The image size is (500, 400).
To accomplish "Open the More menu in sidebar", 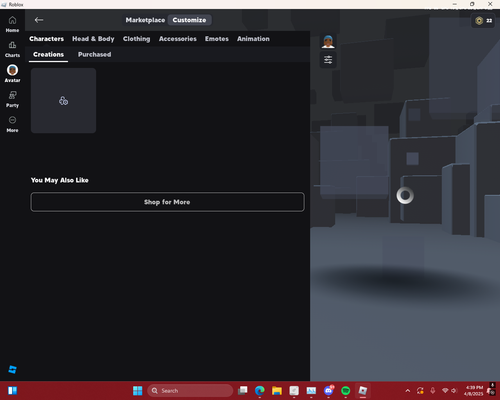I will pos(12,124).
